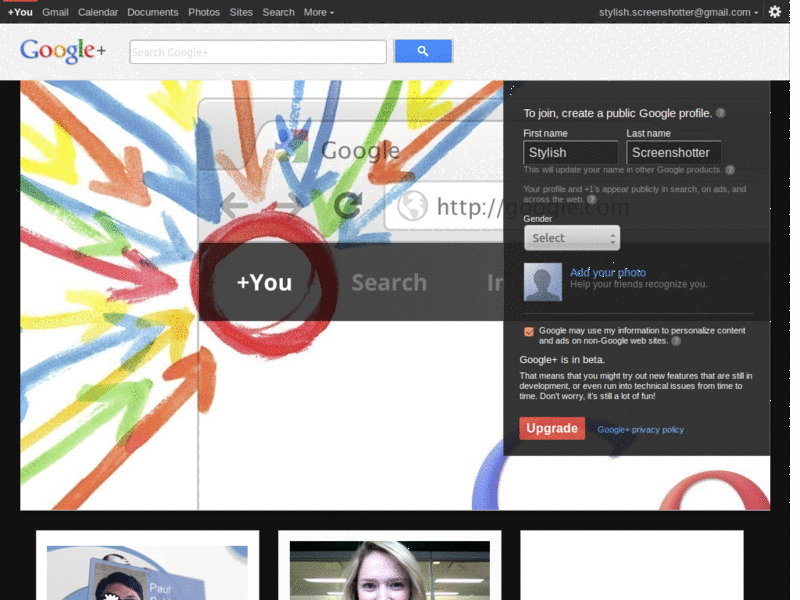The height and width of the screenshot is (600, 800).
Task: Toggle the personalize content checkbox
Action: point(529,332)
